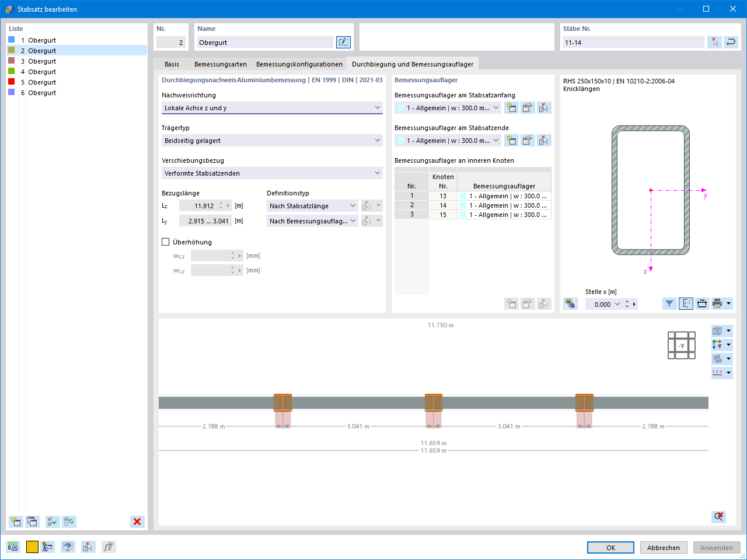Switch to the Basis tab
This screenshot has width=747, height=560.
click(172, 64)
